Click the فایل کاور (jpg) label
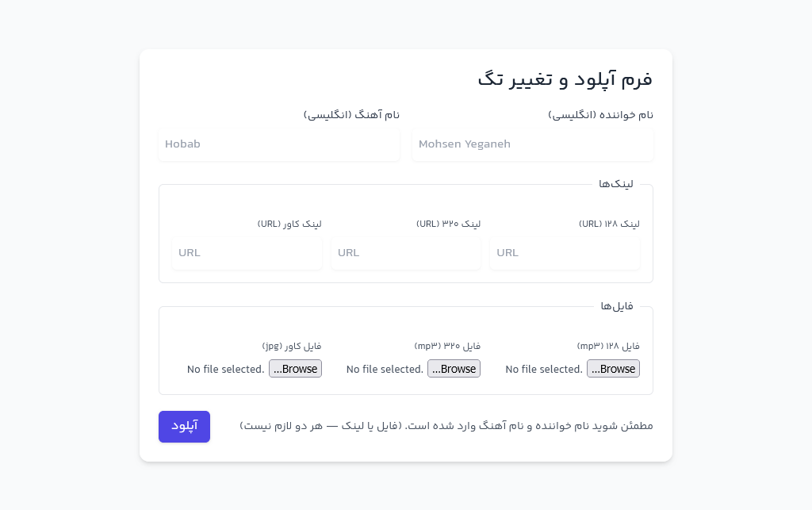 tap(292, 346)
